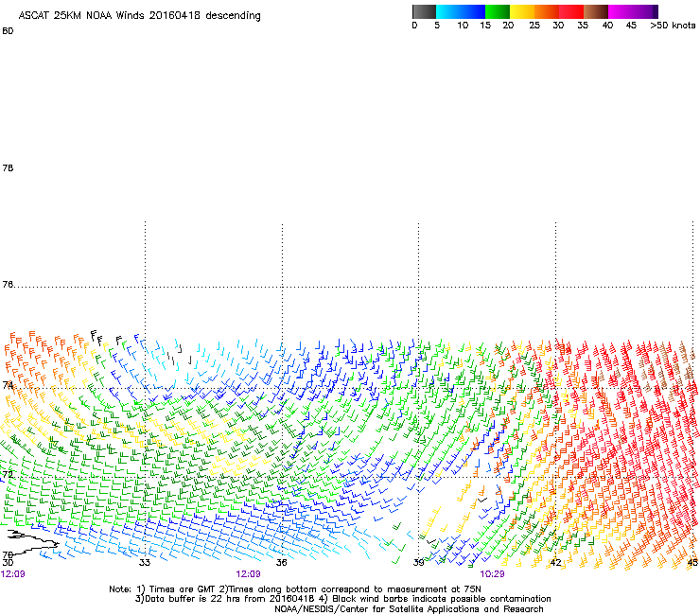700x615 pixels.
Task: Select the red 30-35 knots legend swatch
Action: pyautogui.click(x=571, y=11)
